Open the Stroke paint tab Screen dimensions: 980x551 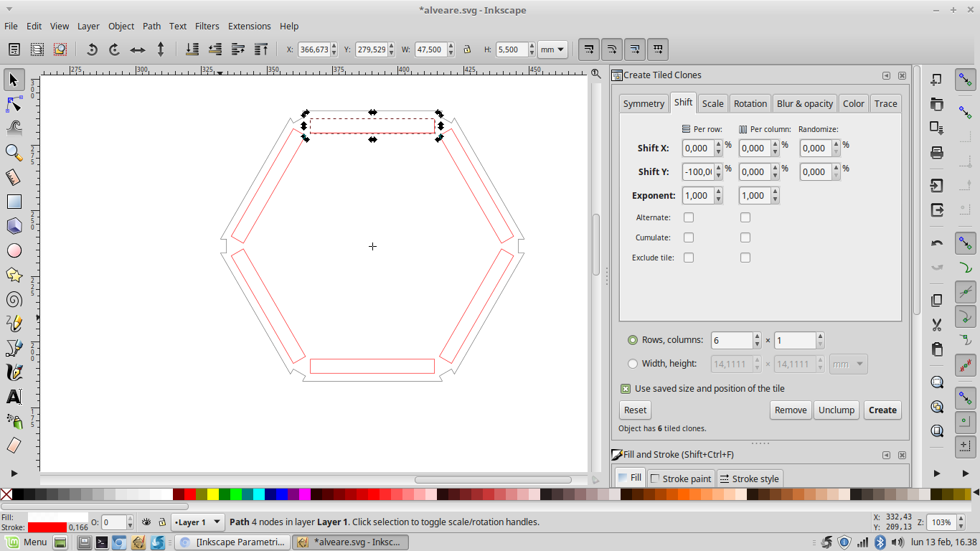tap(681, 479)
